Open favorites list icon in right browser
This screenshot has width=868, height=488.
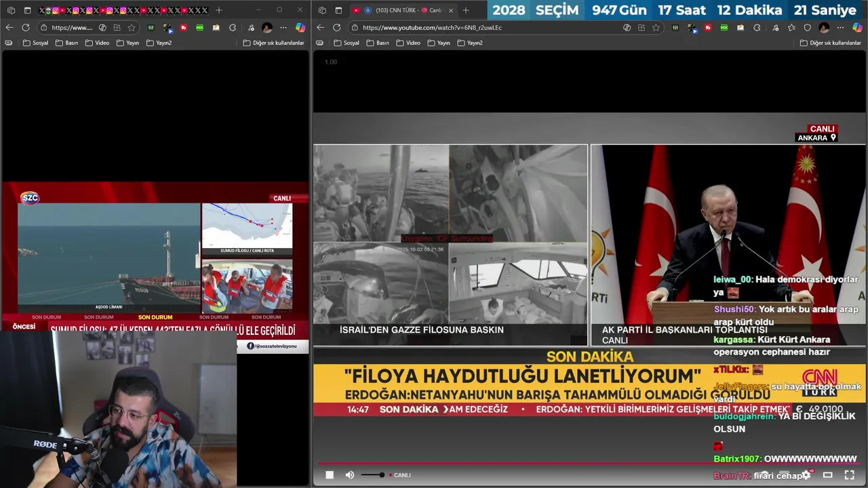[x=791, y=28]
